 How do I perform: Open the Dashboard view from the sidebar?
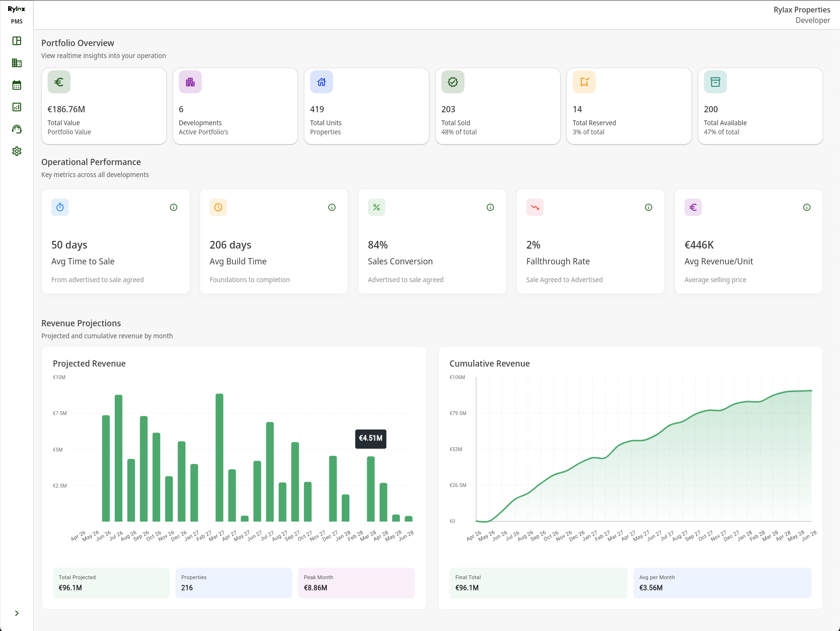point(17,41)
